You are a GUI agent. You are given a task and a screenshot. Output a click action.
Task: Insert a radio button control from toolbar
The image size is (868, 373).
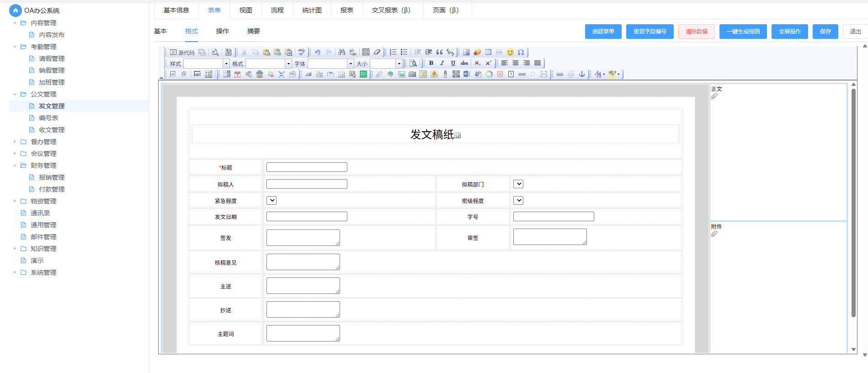coord(184,74)
